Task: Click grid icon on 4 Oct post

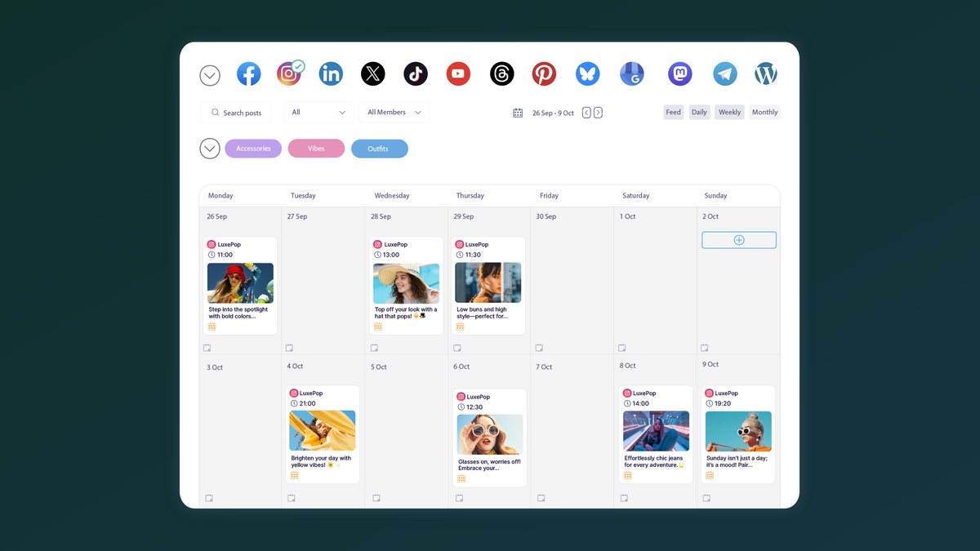Action: pos(295,475)
